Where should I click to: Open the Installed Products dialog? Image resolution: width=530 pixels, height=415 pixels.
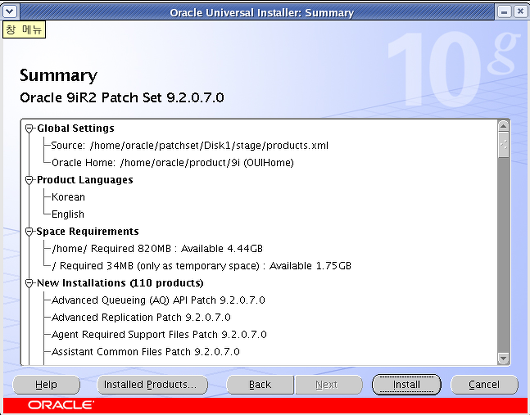(x=152, y=385)
